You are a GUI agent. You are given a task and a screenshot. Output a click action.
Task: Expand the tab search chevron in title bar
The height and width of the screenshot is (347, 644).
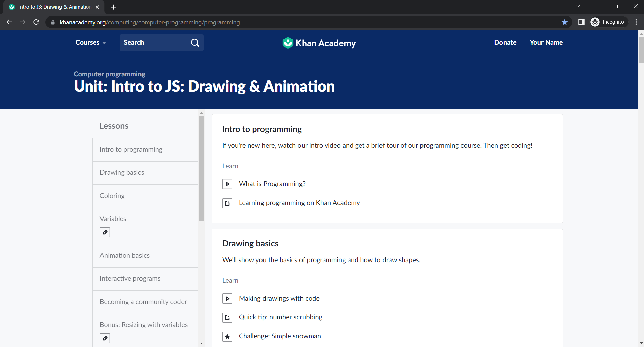pos(578,6)
